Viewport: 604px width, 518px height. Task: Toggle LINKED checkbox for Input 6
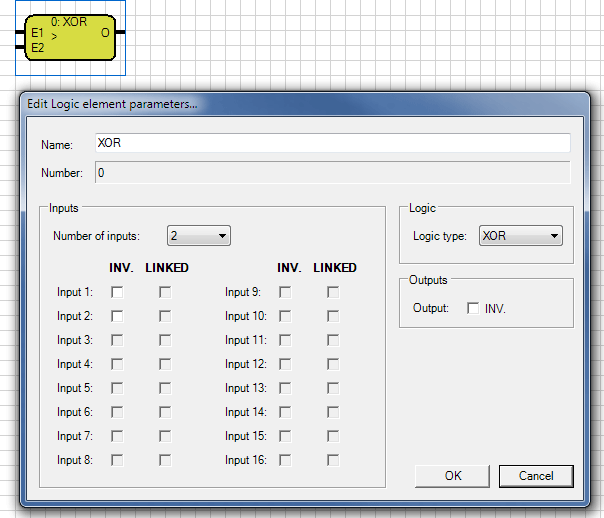pos(165,412)
